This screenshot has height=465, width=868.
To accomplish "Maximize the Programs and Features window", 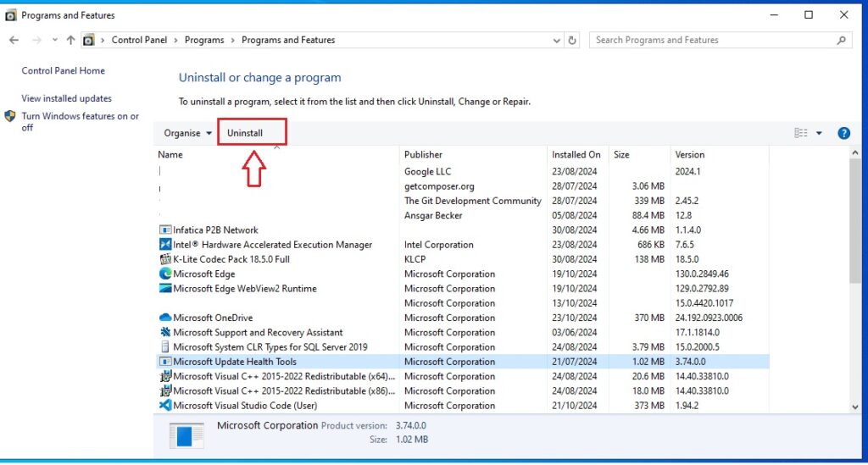I will click(x=809, y=15).
